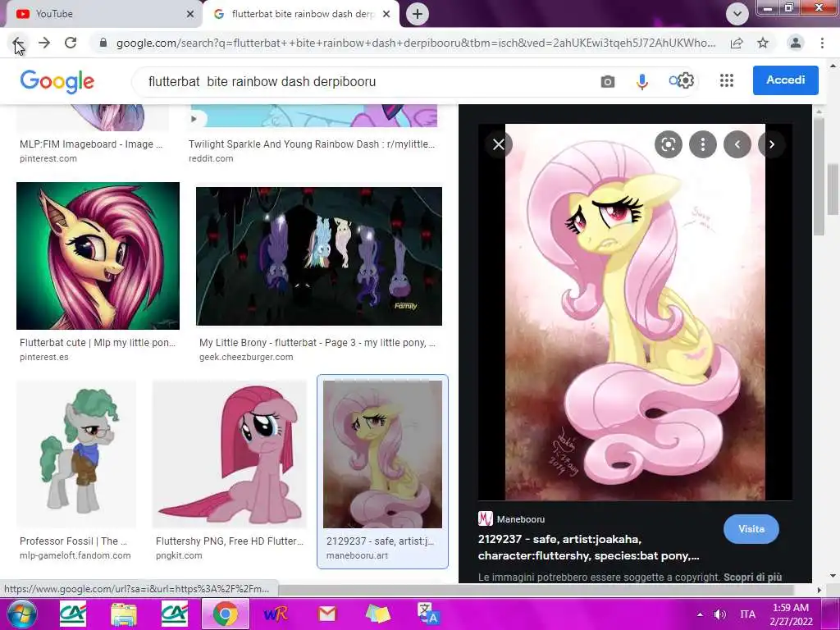The image size is (840, 630).
Task: Go back with the browser back arrow
Action: pyautogui.click(x=18, y=43)
